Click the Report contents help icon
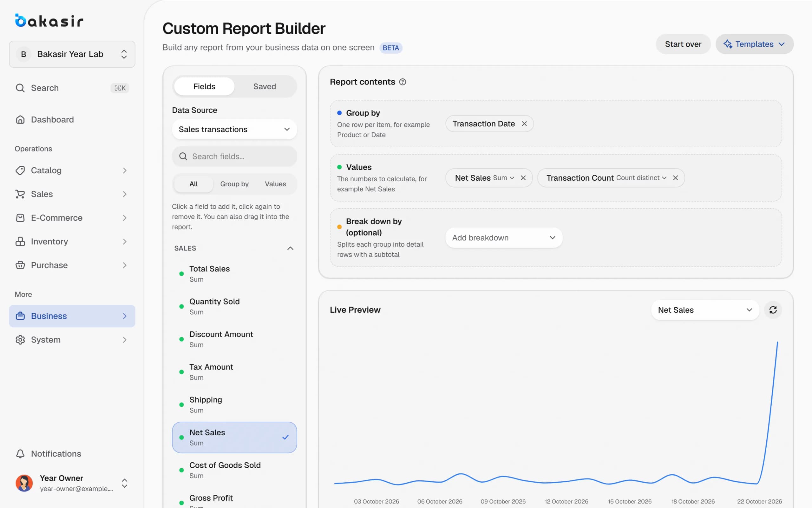This screenshot has width=812, height=508. (x=403, y=82)
